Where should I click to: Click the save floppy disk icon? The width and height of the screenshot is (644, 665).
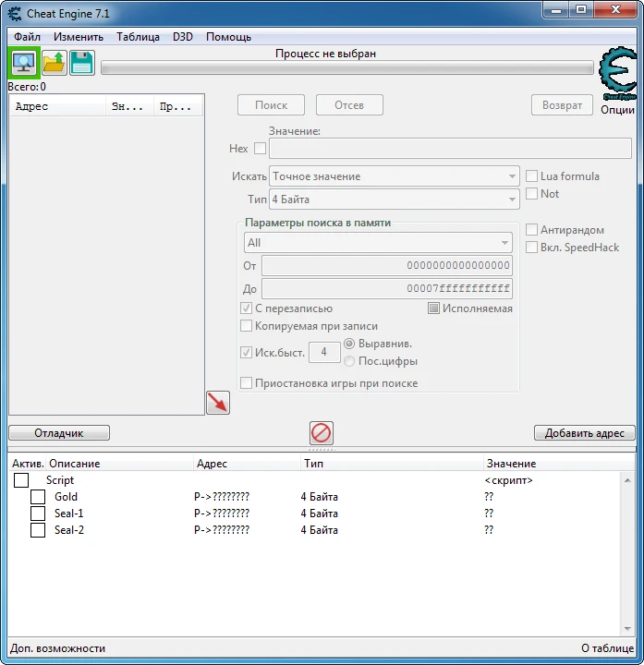coord(81,63)
